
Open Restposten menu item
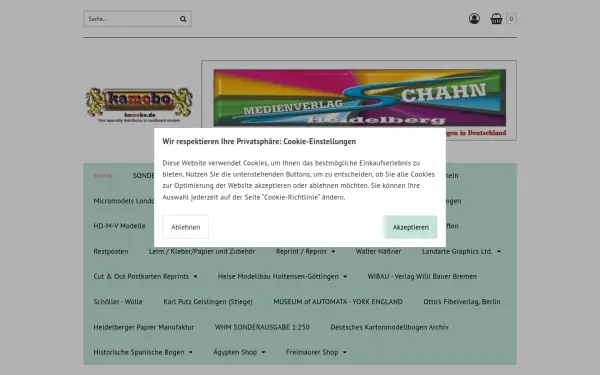(111, 251)
